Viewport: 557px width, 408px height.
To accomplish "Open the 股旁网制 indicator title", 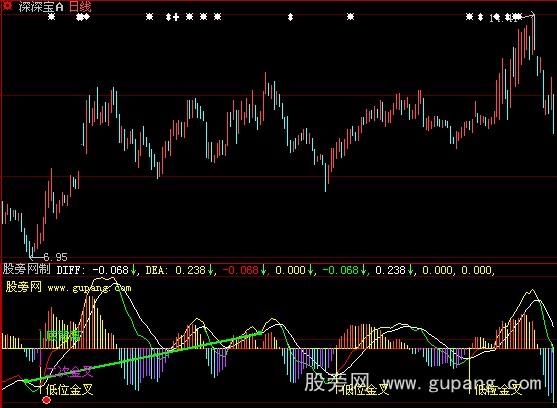I will [x=27, y=269].
